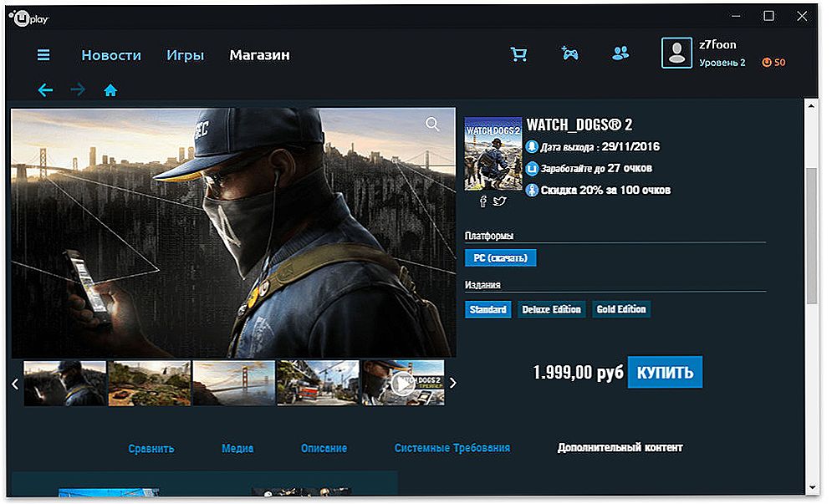
Task: Share on Facebook
Action: (x=482, y=201)
